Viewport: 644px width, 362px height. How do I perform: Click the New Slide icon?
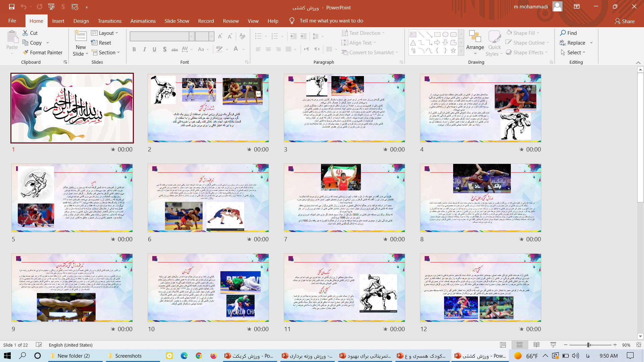click(80, 36)
